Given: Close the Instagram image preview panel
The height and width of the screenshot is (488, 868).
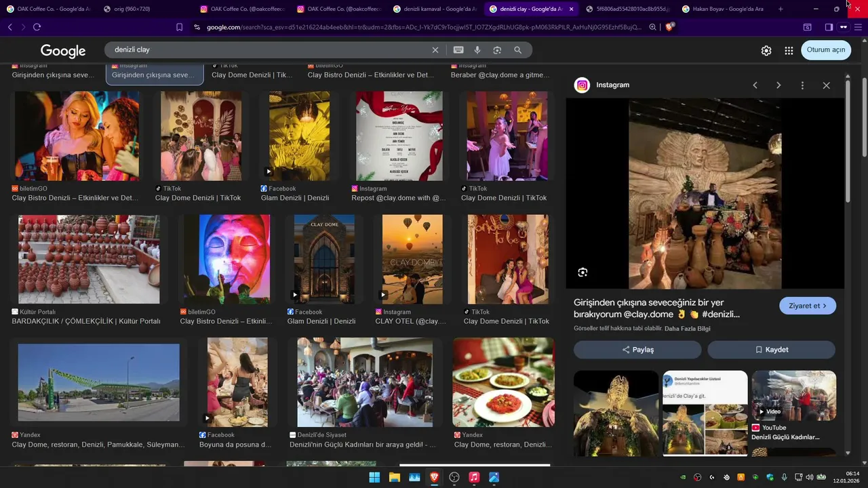Looking at the screenshot, I should tap(826, 85).
